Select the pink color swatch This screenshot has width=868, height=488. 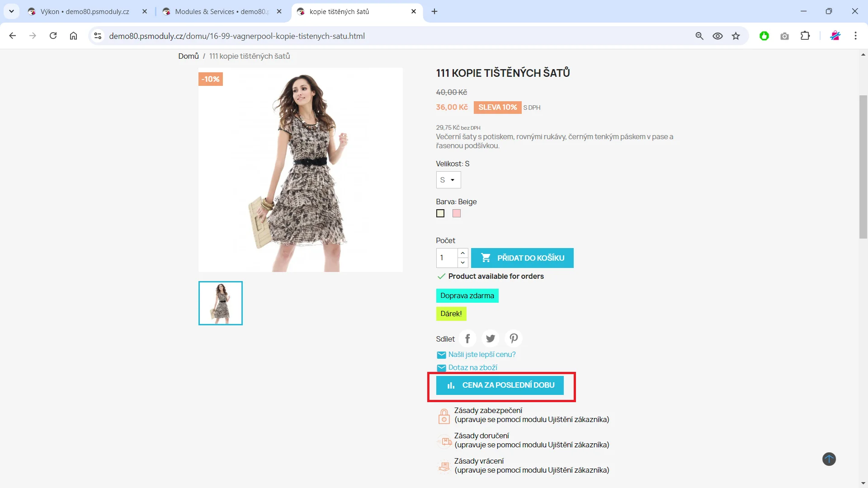457,213
